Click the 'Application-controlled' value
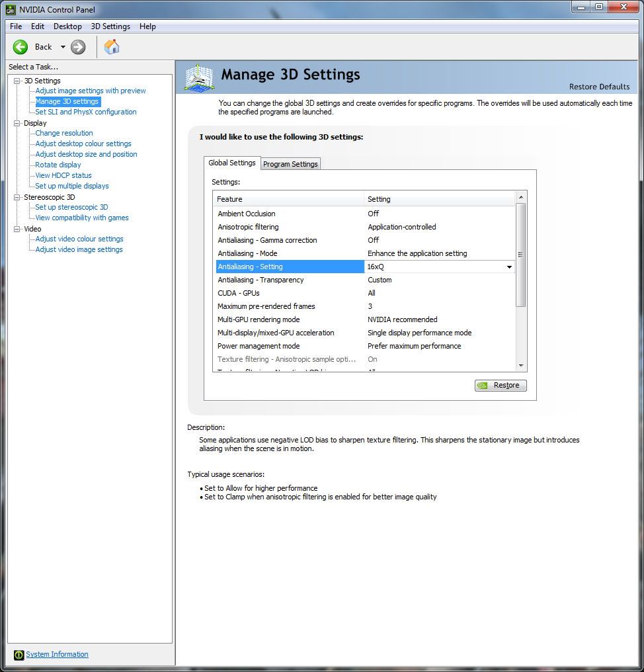 point(402,227)
